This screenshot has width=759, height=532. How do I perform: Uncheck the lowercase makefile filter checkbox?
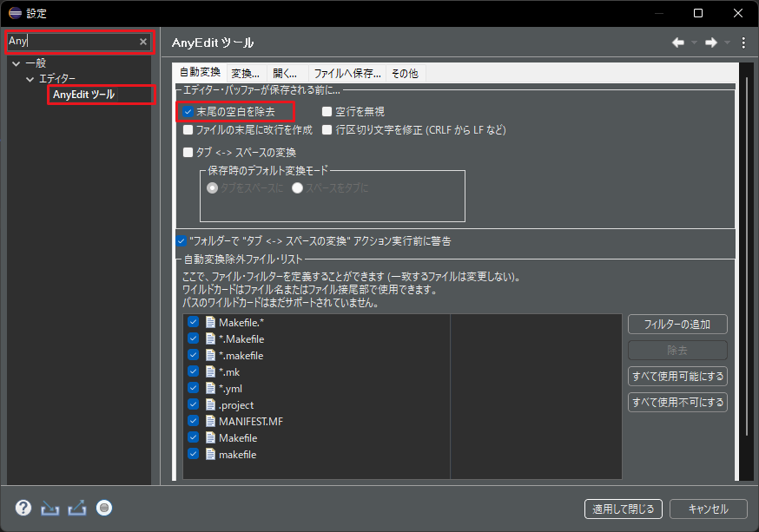tap(193, 454)
